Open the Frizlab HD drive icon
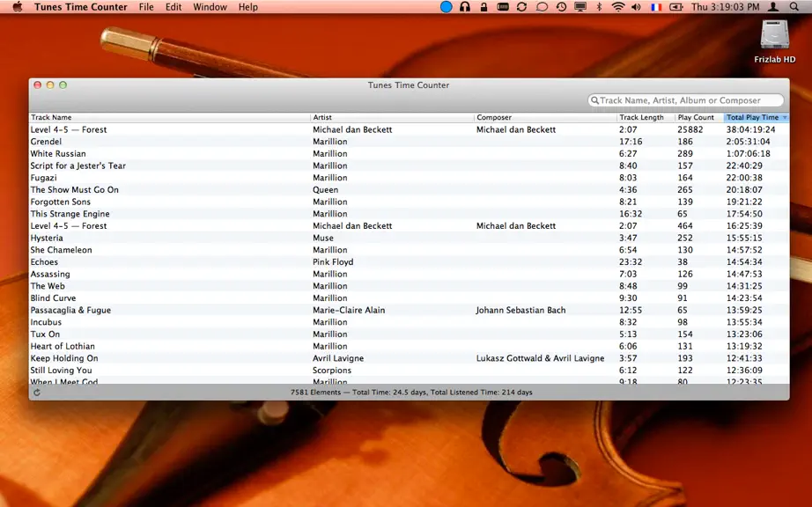812x507 pixels. (x=774, y=35)
